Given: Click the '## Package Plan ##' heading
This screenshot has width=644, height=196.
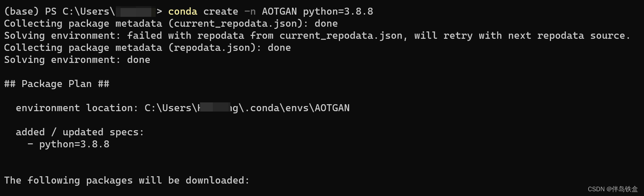Looking at the screenshot, I should click(56, 84).
